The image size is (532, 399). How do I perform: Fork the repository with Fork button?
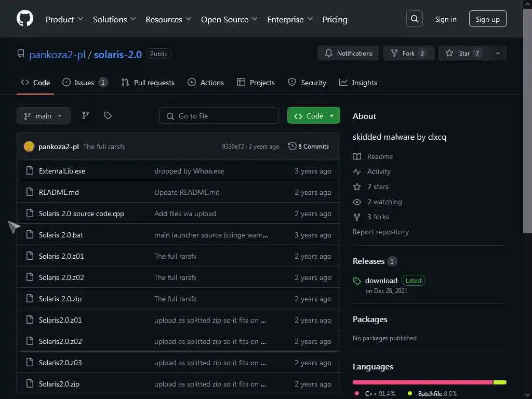408,54
